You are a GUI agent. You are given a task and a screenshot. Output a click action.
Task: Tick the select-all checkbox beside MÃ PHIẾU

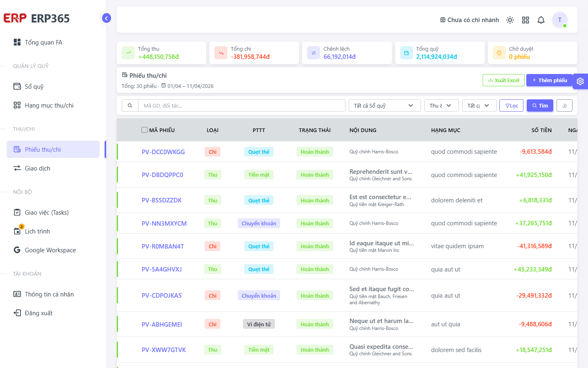[145, 130]
